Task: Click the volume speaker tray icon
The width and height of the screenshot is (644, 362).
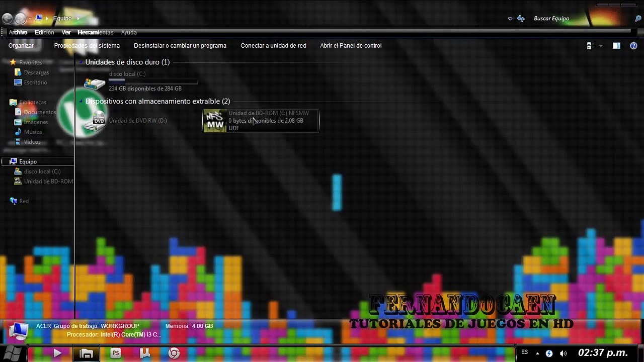Action: 563,353
